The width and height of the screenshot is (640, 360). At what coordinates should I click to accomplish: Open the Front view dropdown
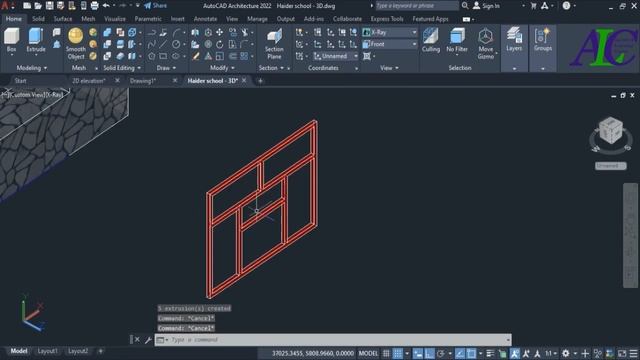(390, 44)
